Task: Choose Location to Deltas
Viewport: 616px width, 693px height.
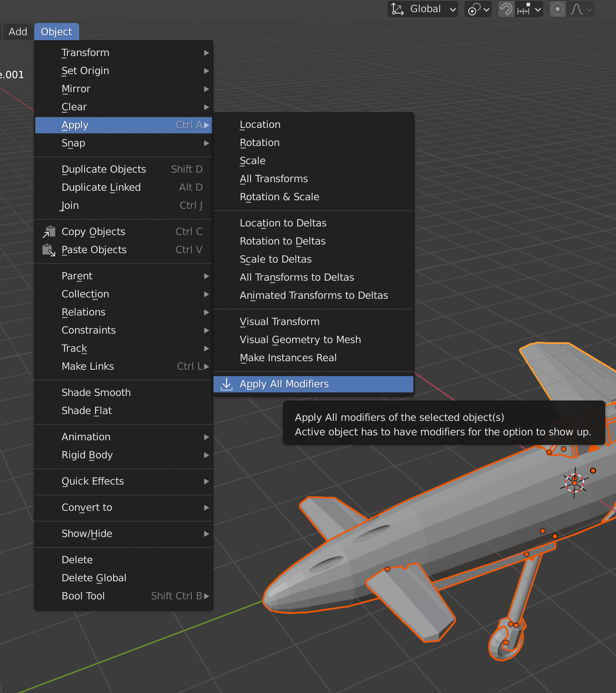Action: 313,223
